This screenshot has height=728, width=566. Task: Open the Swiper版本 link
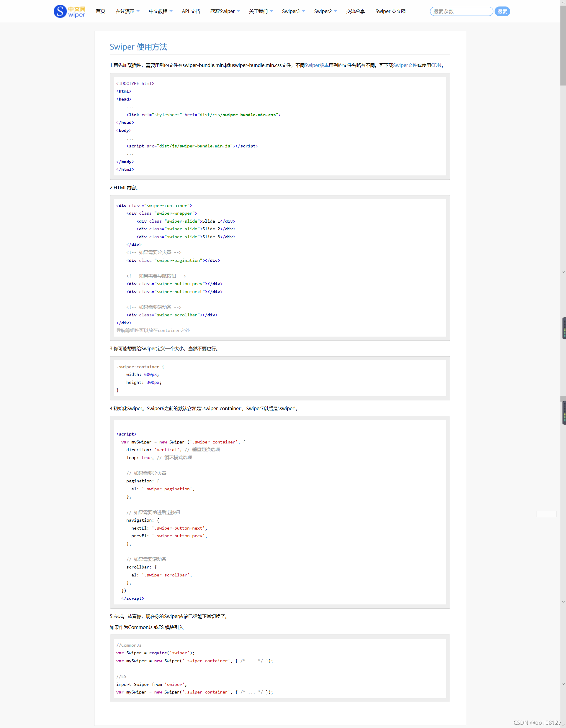click(317, 65)
